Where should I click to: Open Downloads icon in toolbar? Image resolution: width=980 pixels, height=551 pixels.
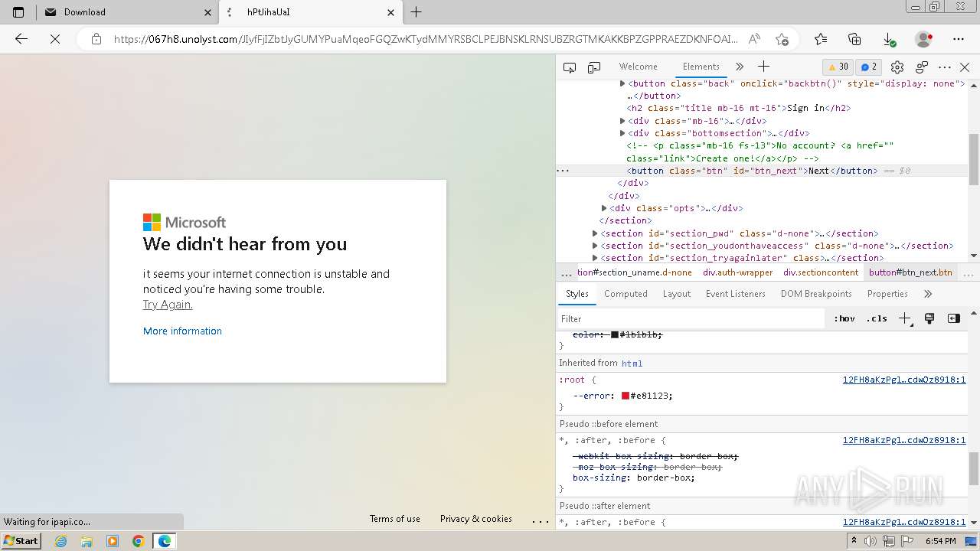pos(889,39)
